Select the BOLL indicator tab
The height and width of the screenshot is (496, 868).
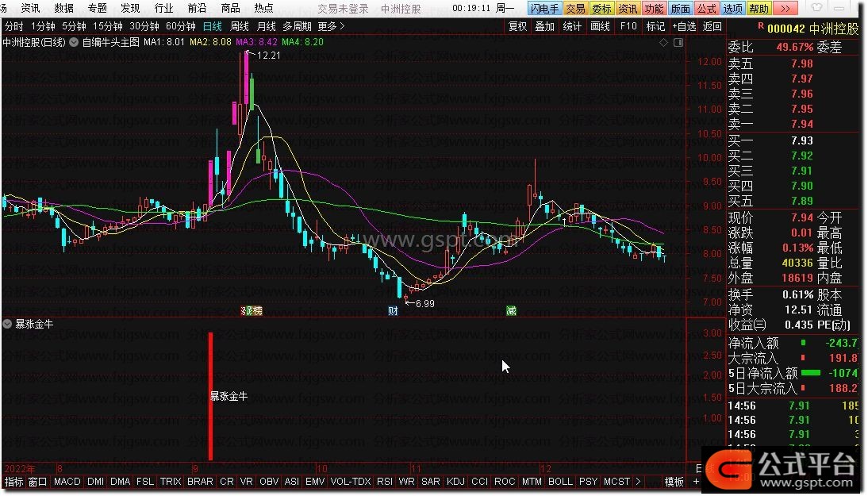click(x=560, y=482)
